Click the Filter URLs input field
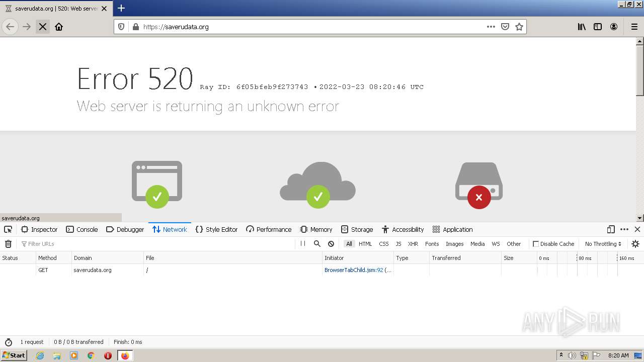644x362 pixels. tap(156, 244)
